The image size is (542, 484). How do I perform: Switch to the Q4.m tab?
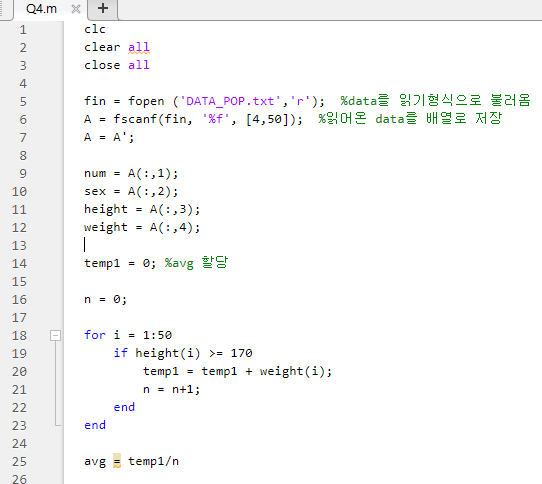tap(41, 9)
